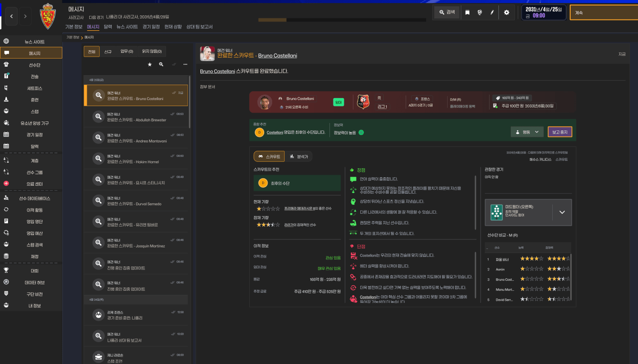Select the 달력 tab in the top bar

point(108,27)
